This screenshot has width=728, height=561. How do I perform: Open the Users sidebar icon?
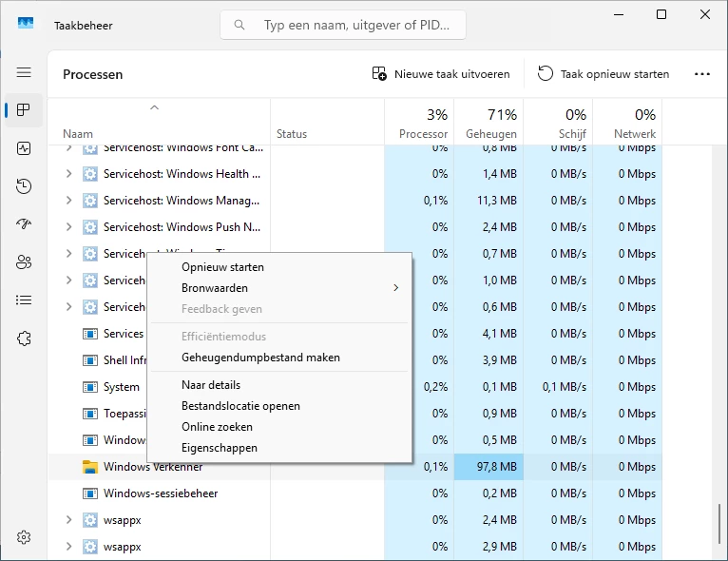tap(24, 261)
